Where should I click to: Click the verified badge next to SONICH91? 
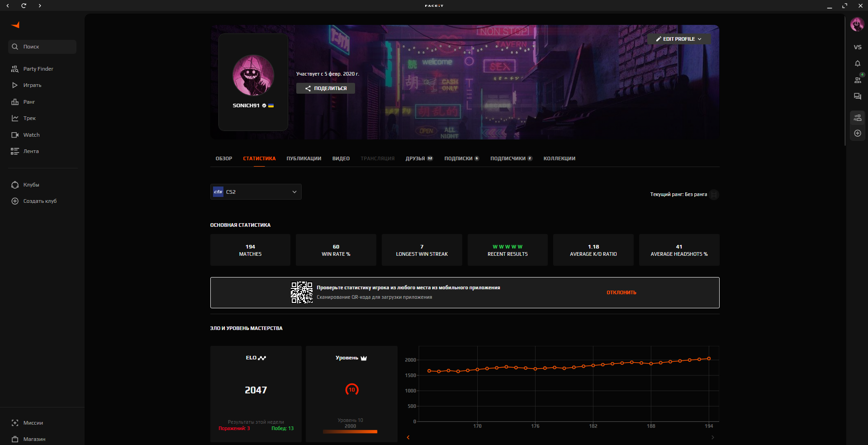pos(264,105)
